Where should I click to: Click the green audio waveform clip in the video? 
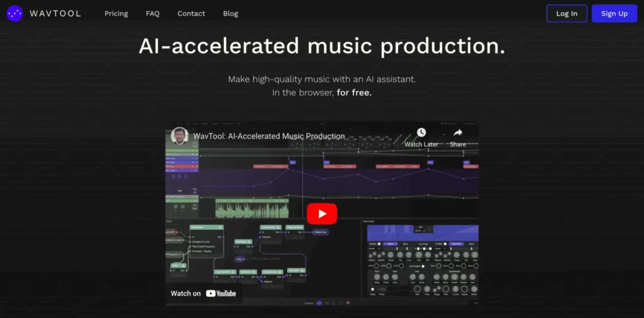coord(252,208)
